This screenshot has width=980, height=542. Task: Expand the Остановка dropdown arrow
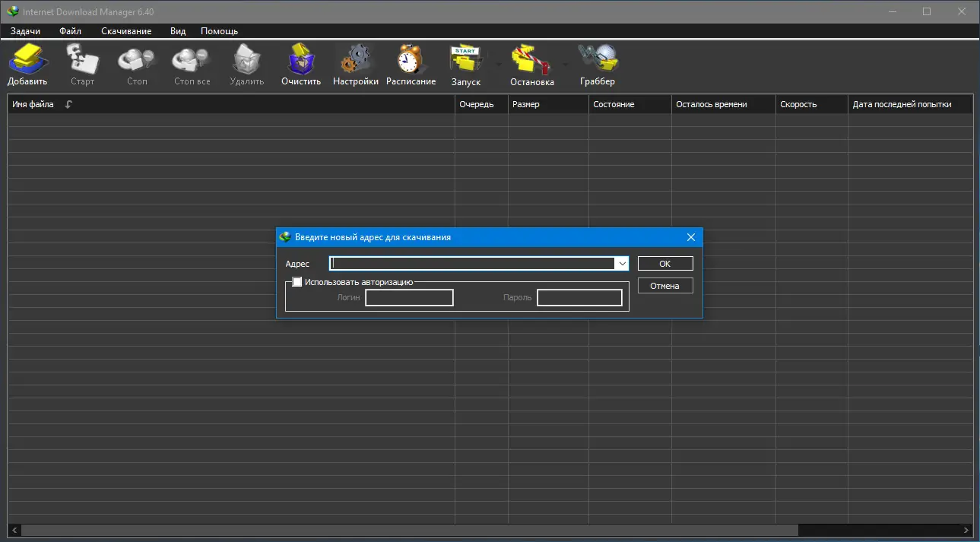pyautogui.click(x=565, y=64)
